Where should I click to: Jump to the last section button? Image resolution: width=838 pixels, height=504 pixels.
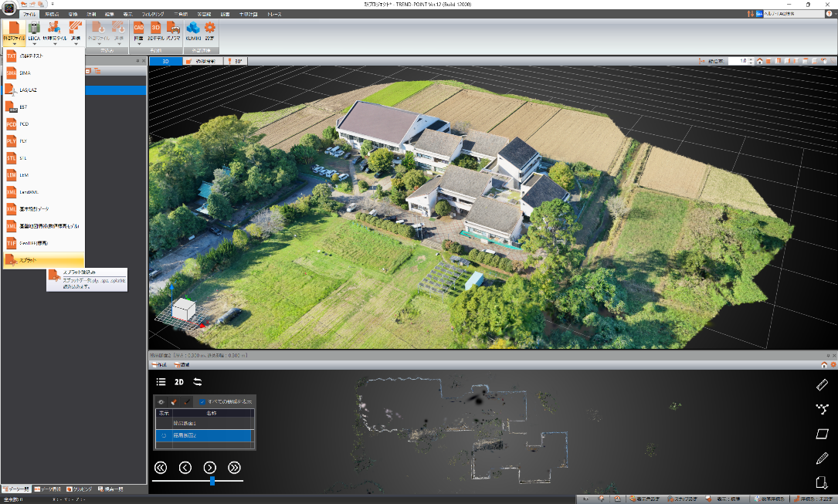point(234,467)
